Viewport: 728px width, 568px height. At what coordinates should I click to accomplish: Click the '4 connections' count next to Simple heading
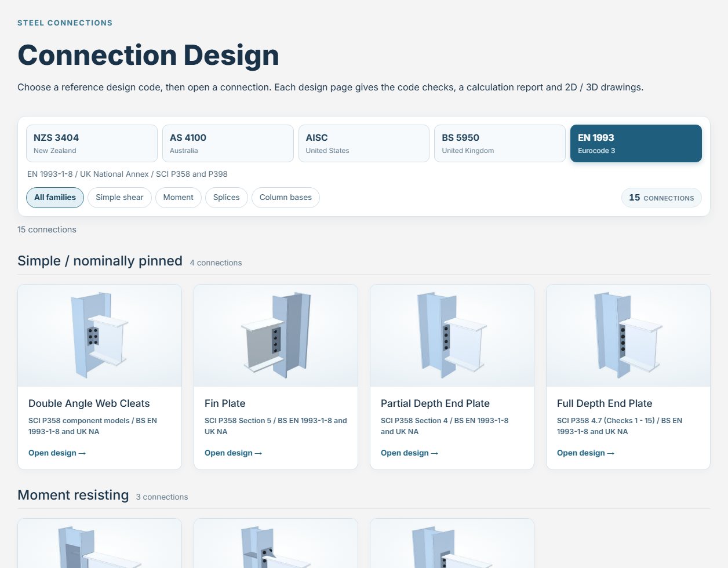pyautogui.click(x=216, y=263)
